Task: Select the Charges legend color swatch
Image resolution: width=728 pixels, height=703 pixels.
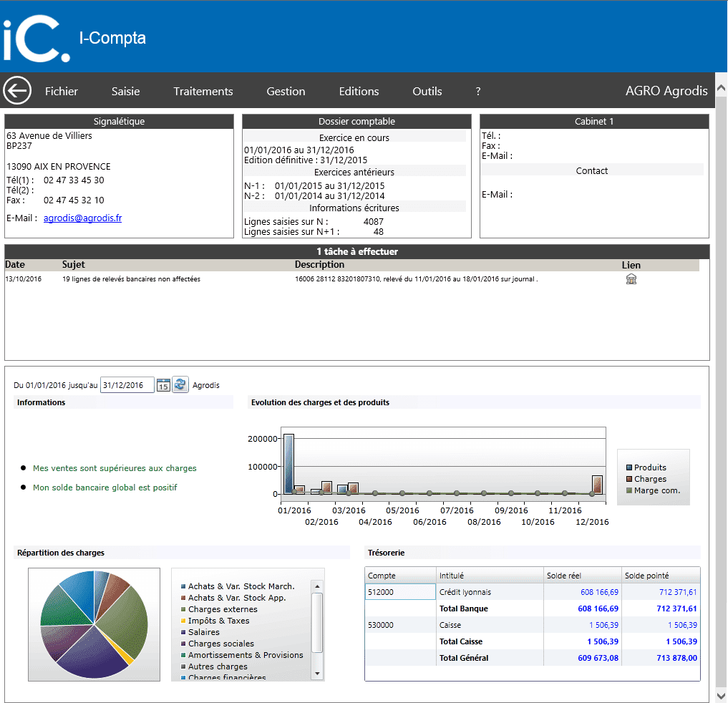Action: 629,479
